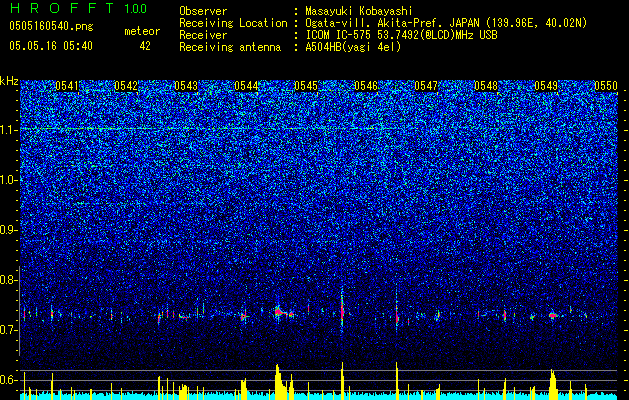
Task: Click the 0545 time marker
Action: point(306,86)
